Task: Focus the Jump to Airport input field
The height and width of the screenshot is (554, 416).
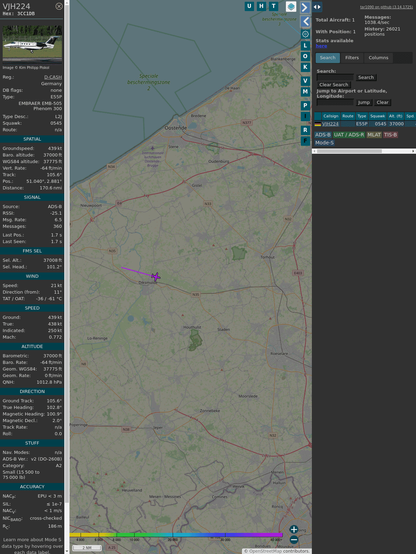Action: pos(335,102)
